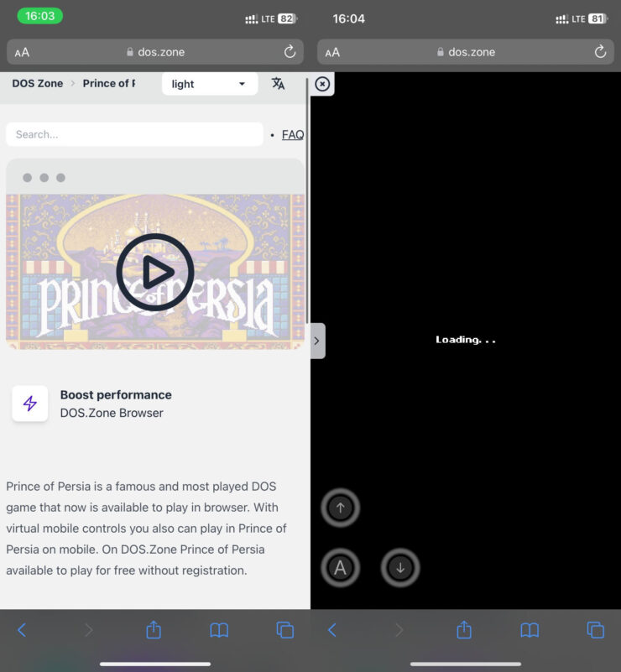Image resolution: width=621 pixels, height=672 pixels.
Task: Click the DOS Zone breadcrumb
Action: pyautogui.click(x=37, y=84)
